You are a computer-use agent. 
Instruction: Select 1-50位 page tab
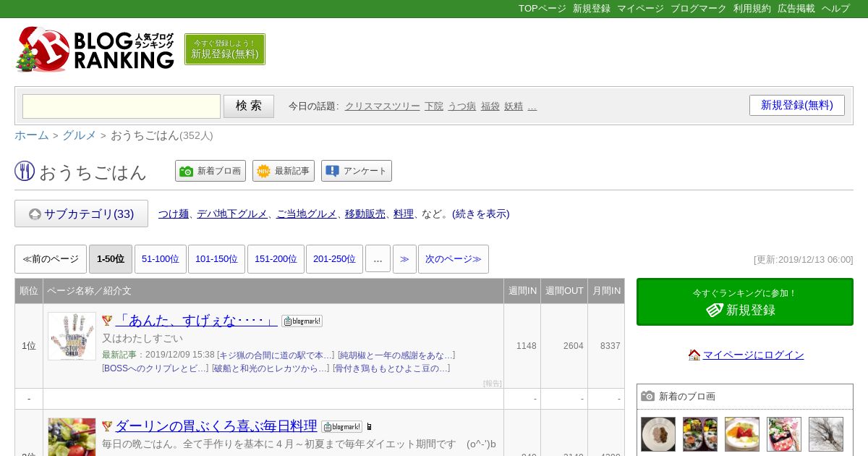coord(111,259)
